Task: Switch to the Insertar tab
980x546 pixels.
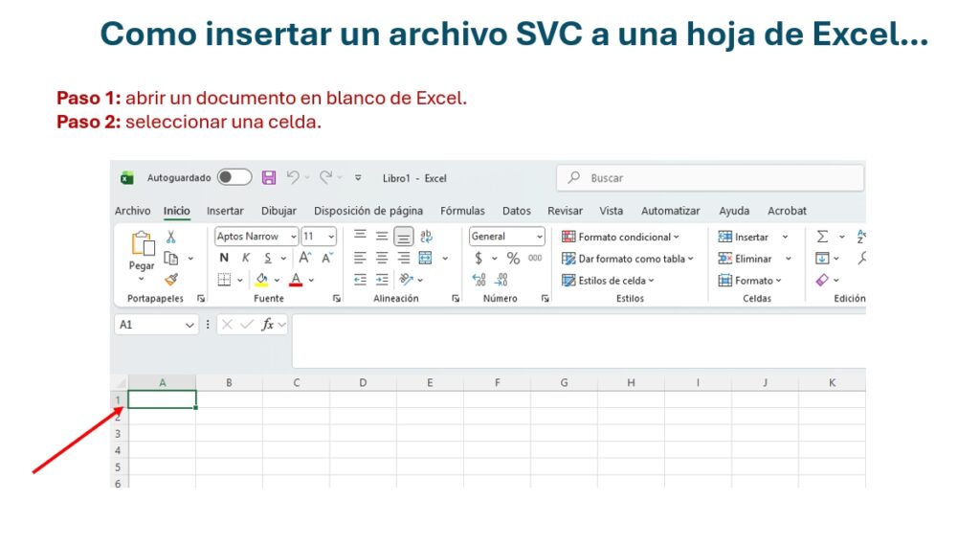Action: tap(225, 211)
